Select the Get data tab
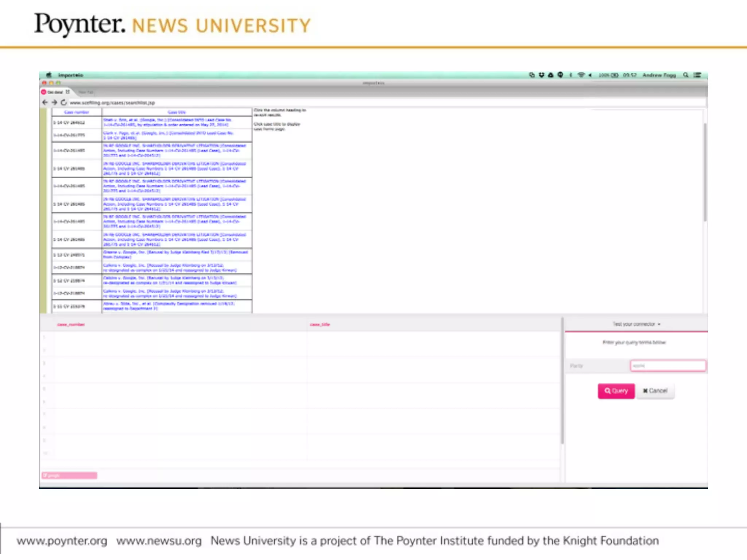747x560 pixels. [55, 92]
